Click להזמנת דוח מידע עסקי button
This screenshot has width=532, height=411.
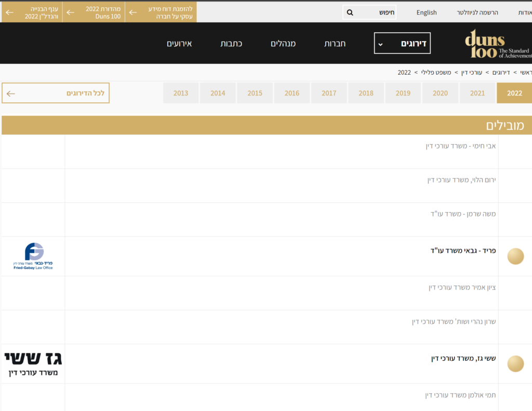point(161,12)
